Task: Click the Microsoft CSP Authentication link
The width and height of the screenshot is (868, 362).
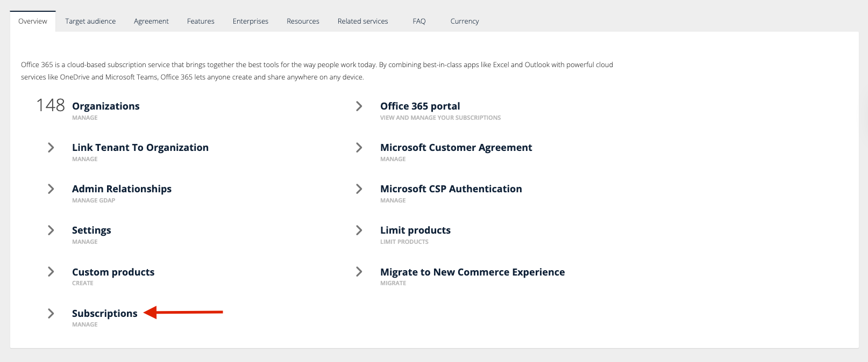Action: (451, 189)
